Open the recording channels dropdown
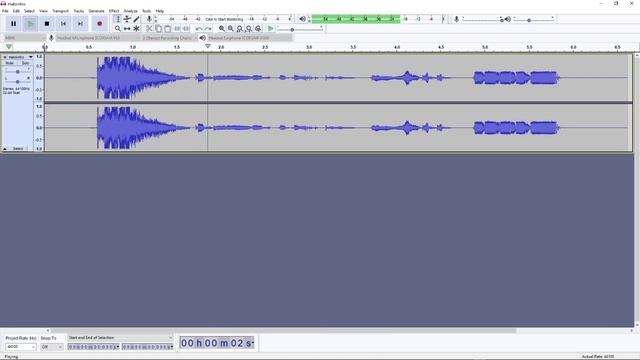This screenshot has height=360, width=640. (169, 38)
